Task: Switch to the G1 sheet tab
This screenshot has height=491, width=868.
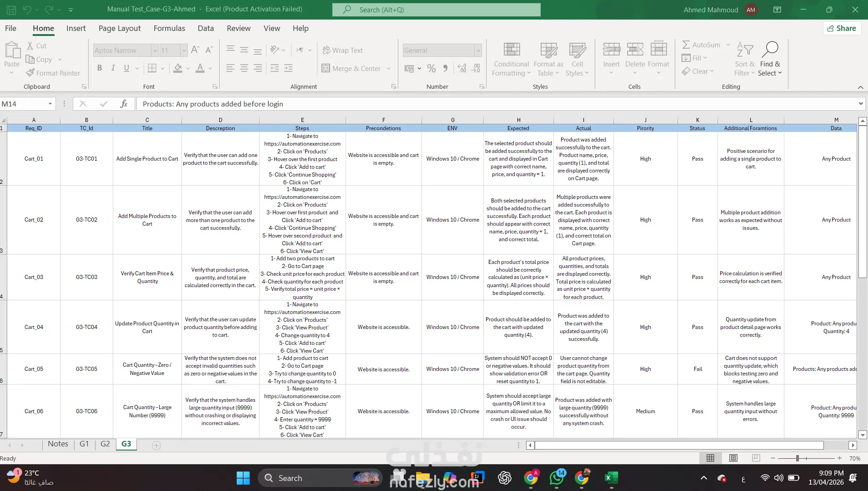Action: pyautogui.click(x=84, y=444)
